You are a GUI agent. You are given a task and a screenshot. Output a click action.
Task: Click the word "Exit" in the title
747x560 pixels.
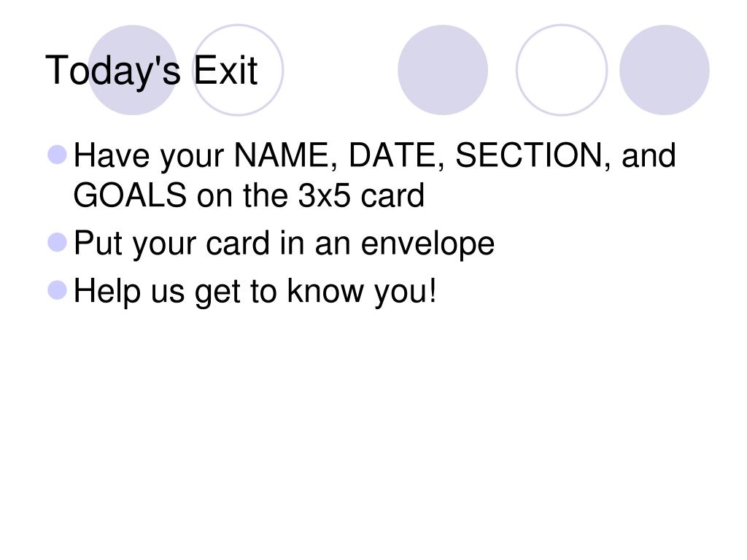click(225, 71)
